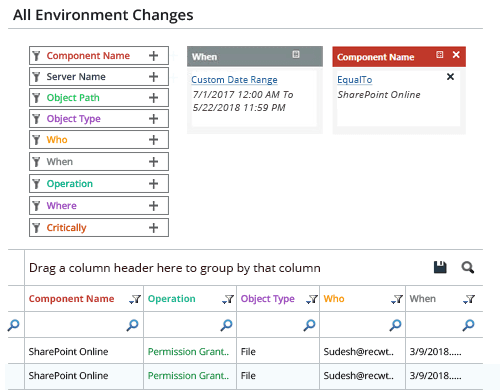Select the Operation filter item
The width and height of the screenshot is (500, 390).
[99, 184]
